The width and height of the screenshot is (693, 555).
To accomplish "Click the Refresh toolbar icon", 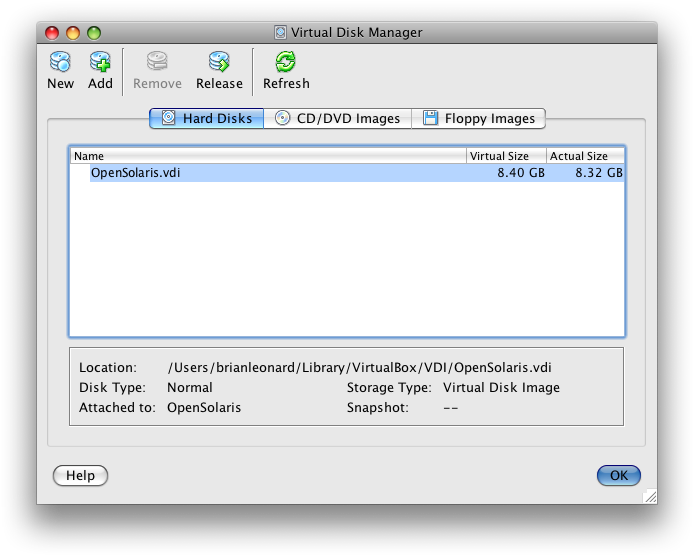I will (x=286, y=63).
